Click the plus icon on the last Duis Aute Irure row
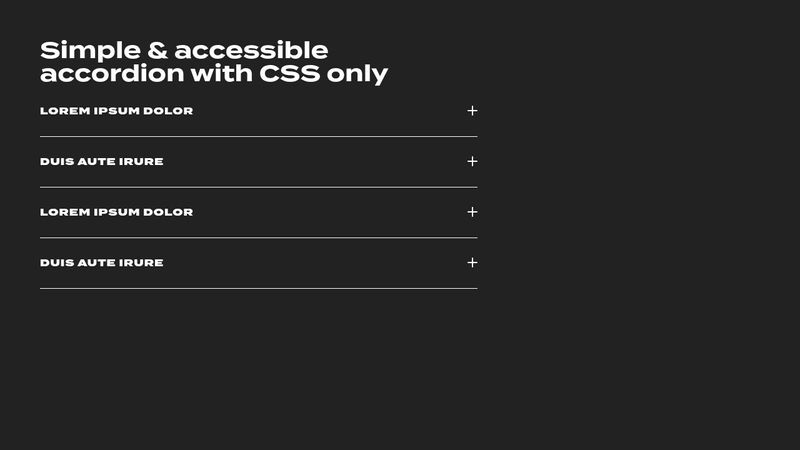 472,263
